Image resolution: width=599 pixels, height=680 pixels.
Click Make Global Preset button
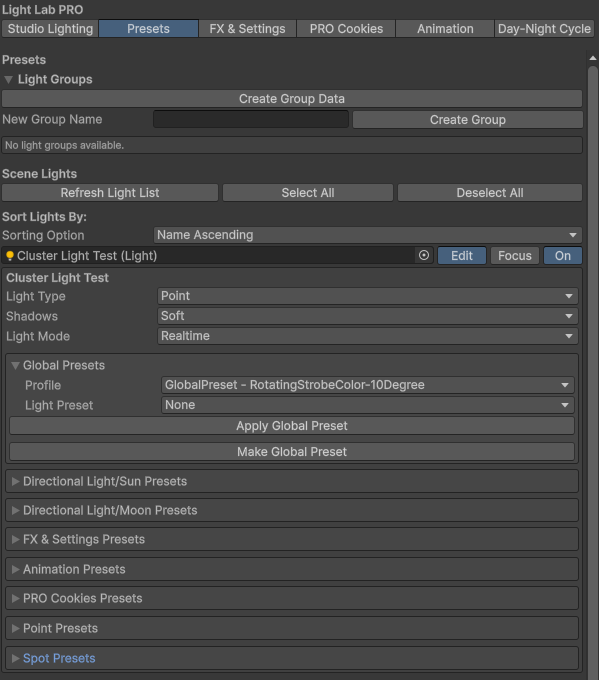click(x=291, y=452)
